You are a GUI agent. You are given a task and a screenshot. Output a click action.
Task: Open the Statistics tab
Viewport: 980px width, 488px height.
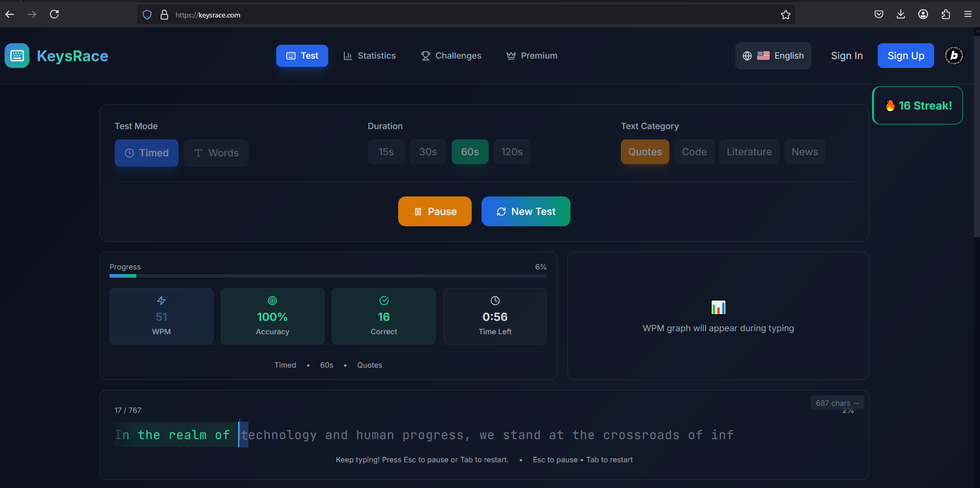[x=369, y=56]
